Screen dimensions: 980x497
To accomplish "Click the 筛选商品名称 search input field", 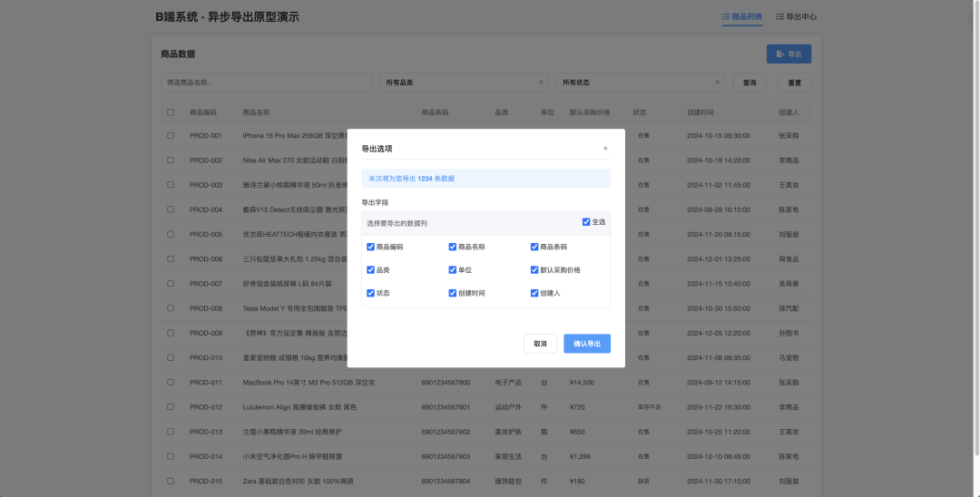I will tap(267, 83).
